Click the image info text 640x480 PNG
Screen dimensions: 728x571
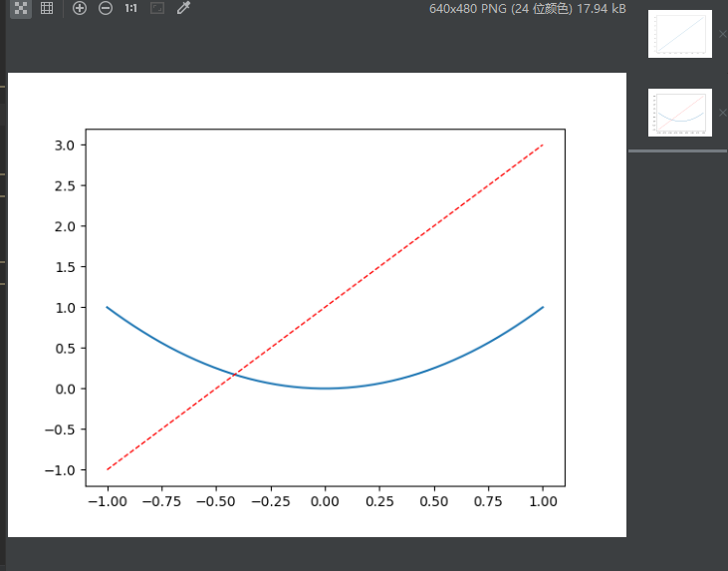coord(528,8)
